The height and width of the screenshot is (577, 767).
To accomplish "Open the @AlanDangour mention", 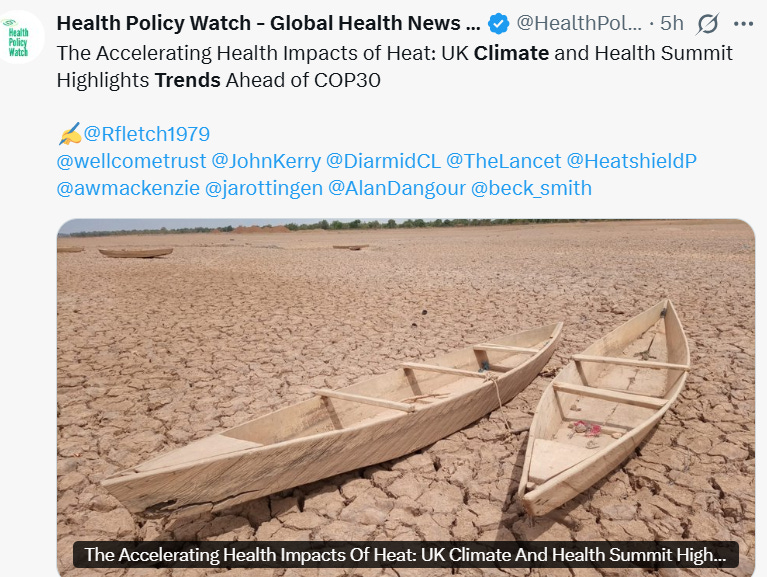I will [397, 188].
